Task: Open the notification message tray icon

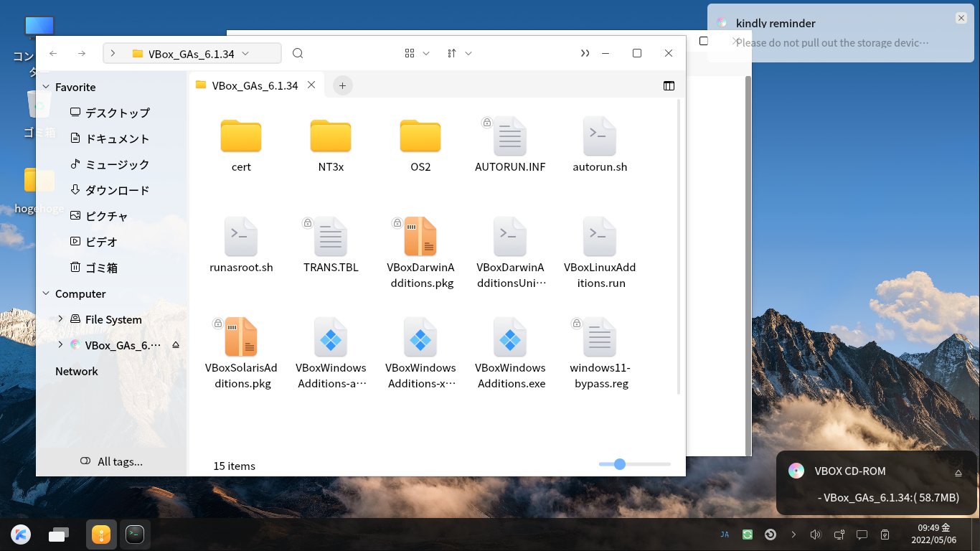Action: pos(862,534)
